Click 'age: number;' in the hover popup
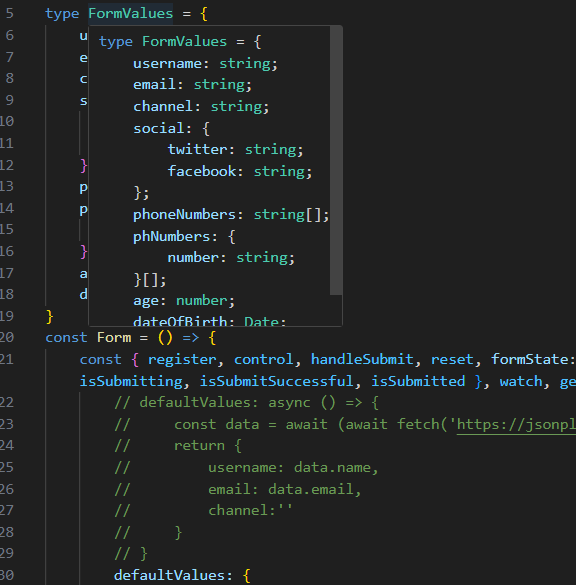The height and width of the screenshot is (585, 576). tap(184, 301)
